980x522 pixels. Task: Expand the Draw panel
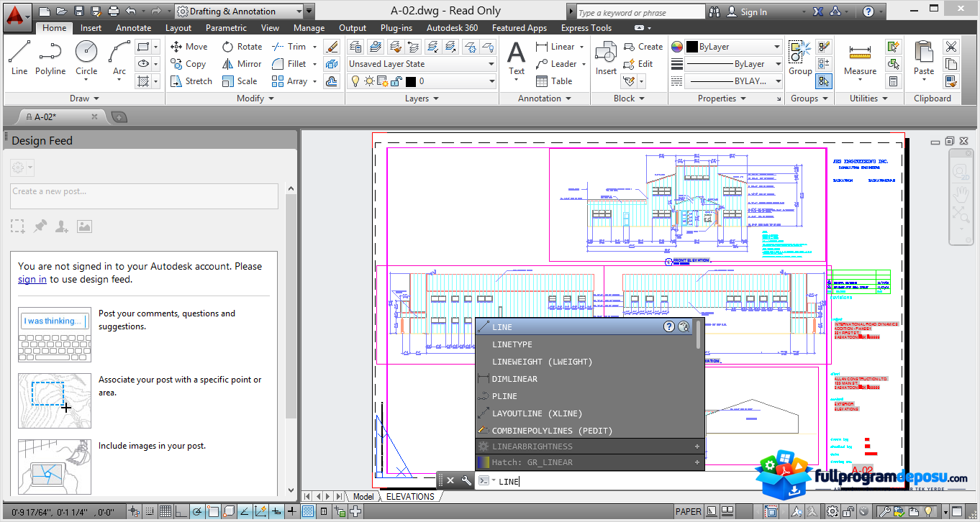coord(84,99)
